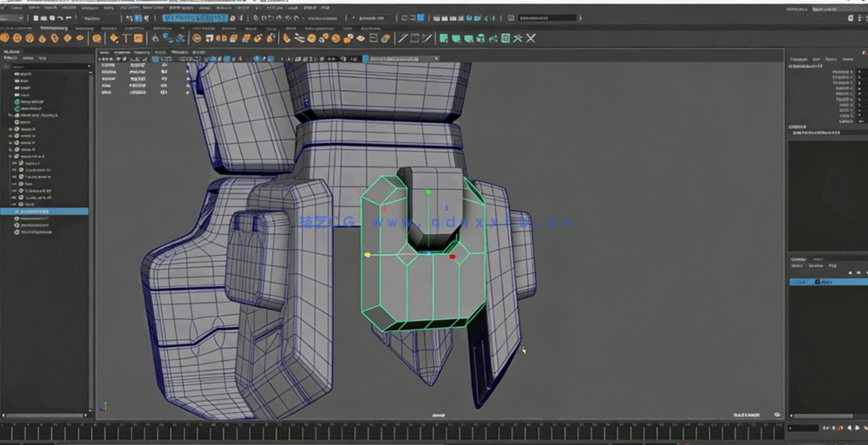Click the polygon sphere icon on the shelf
The width and height of the screenshot is (868, 445).
(4, 38)
